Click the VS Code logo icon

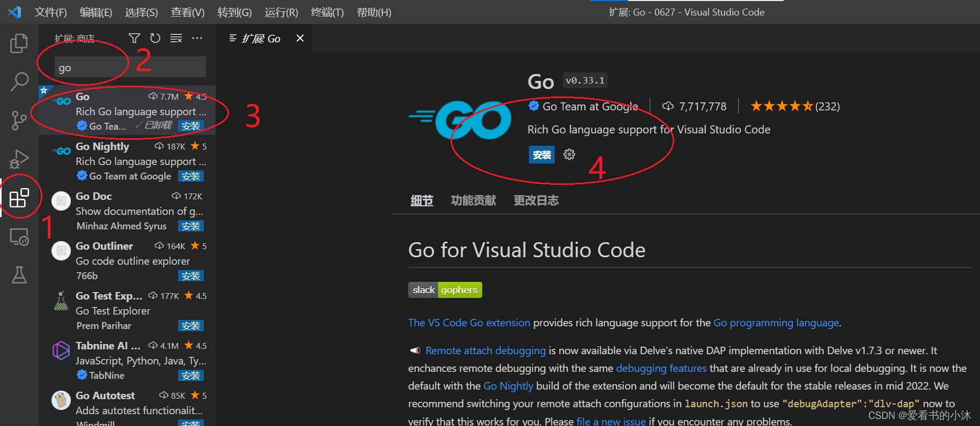[15, 12]
